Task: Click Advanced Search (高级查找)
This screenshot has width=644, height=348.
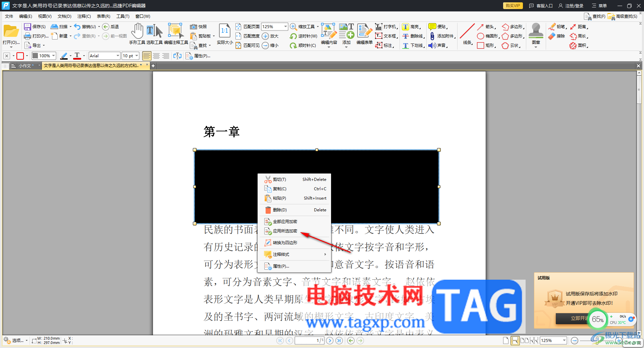Action: (x=623, y=16)
